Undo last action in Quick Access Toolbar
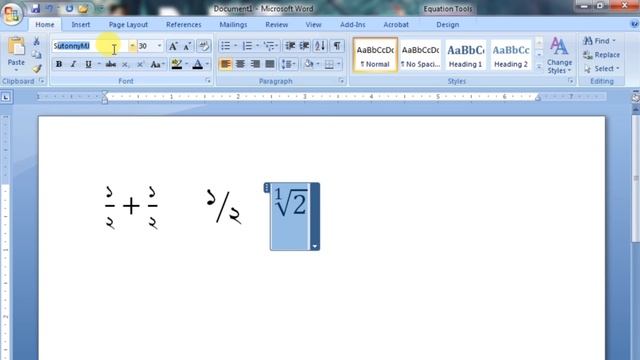 pos(50,9)
